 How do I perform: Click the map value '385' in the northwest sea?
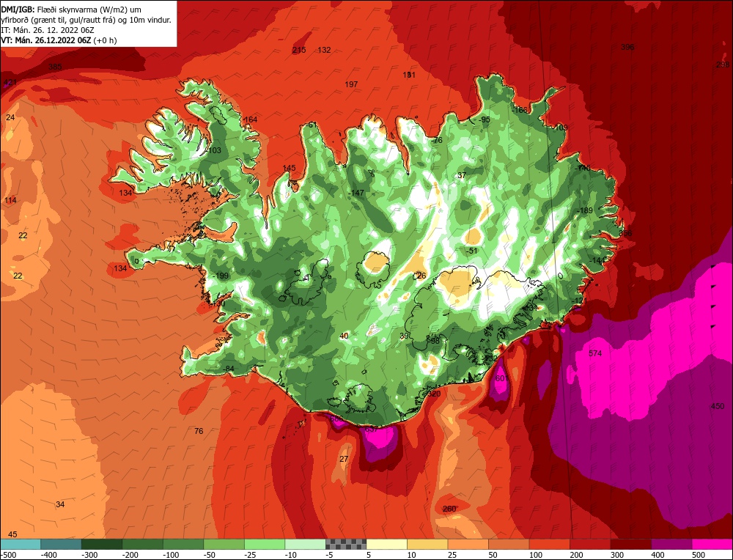55,67
